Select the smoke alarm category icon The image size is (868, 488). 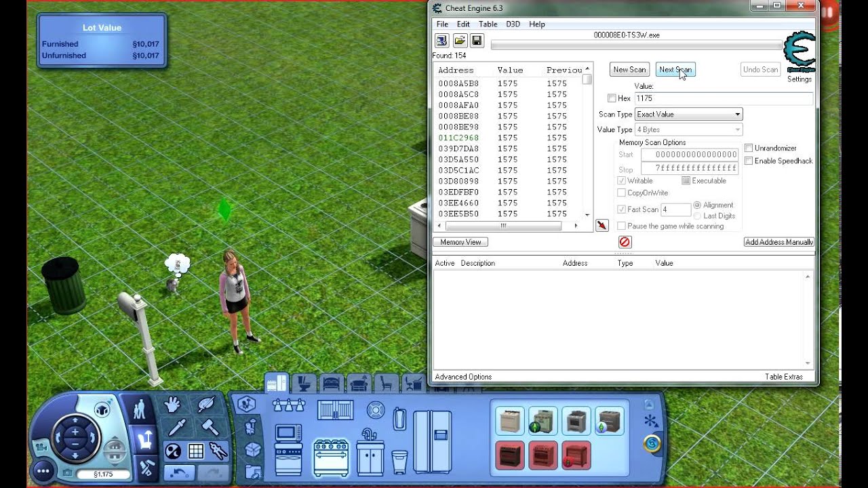[x=375, y=410]
